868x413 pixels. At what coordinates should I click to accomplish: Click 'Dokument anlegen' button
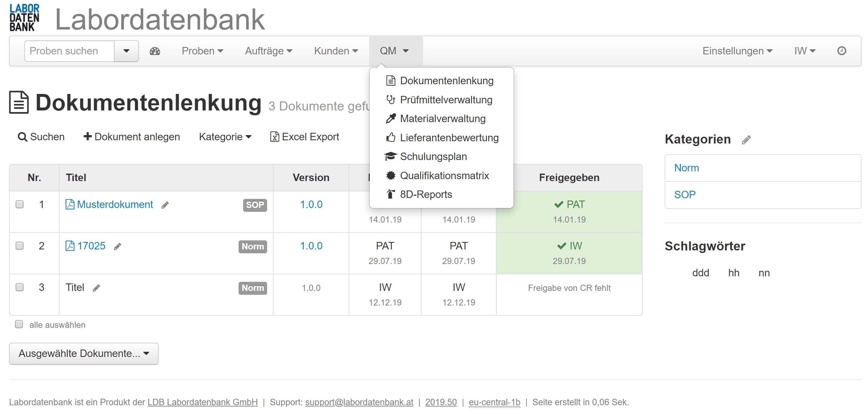click(132, 137)
